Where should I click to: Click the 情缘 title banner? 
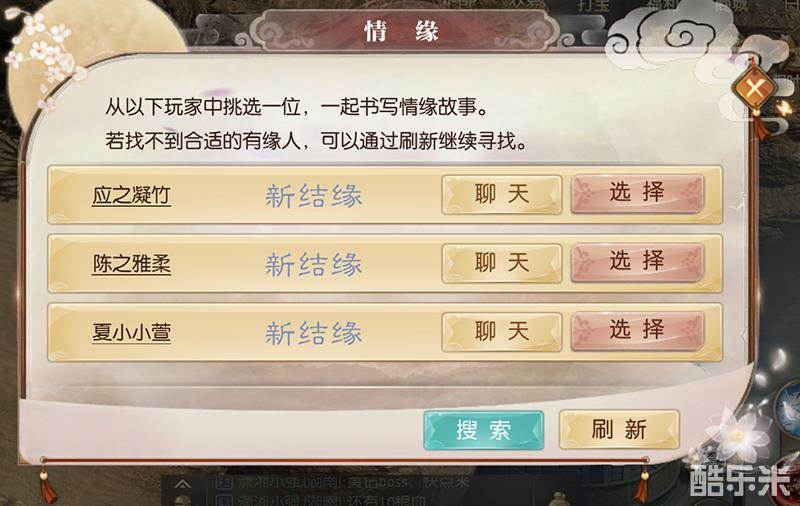pos(402,31)
